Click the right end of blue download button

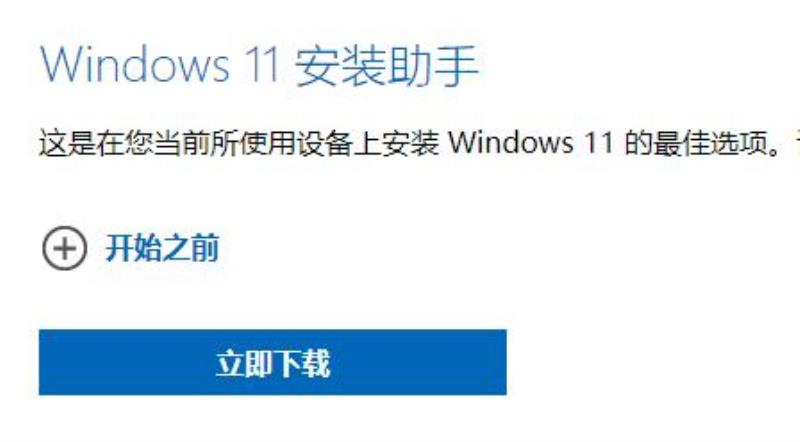[499, 362]
